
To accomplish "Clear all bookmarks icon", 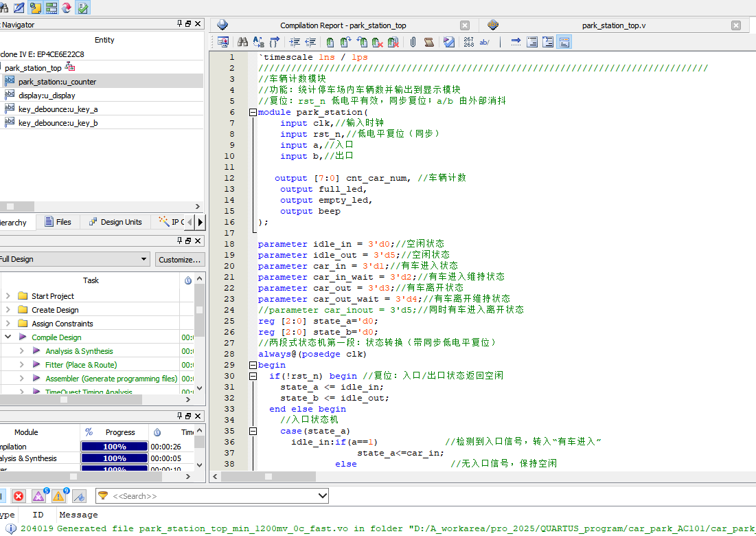I will pos(393,42).
